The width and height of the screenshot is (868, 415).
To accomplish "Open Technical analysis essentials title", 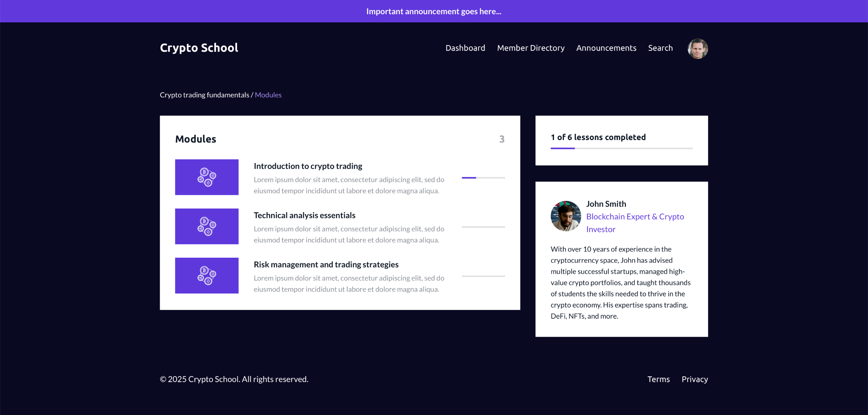I will [x=304, y=215].
